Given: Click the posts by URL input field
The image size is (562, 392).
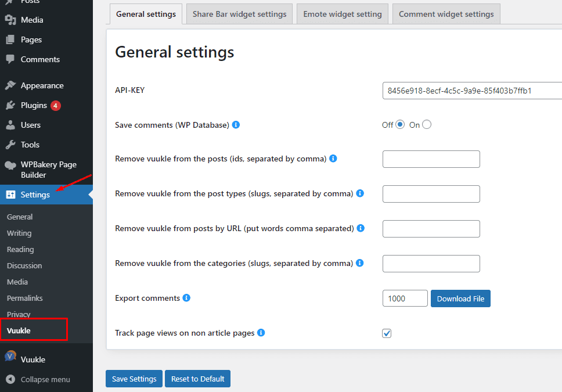Looking at the screenshot, I should (x=431, y=228).
